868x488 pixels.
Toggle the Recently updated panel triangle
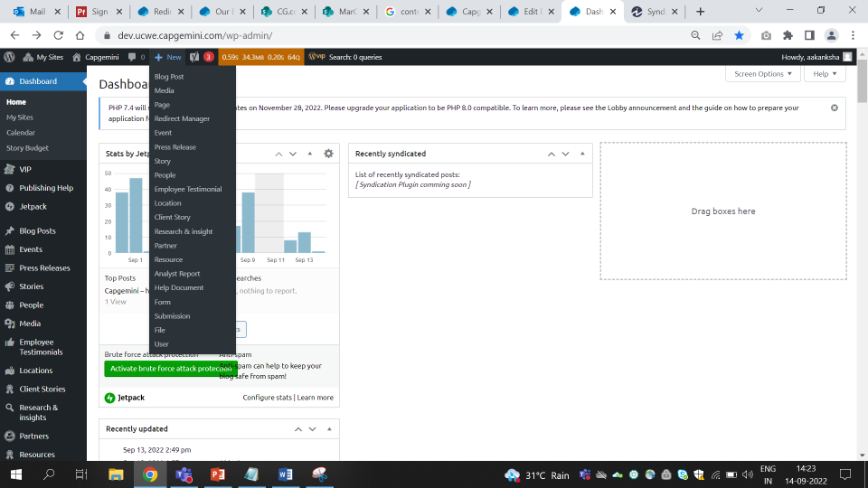pyautogui.click(x=329, y=428)
